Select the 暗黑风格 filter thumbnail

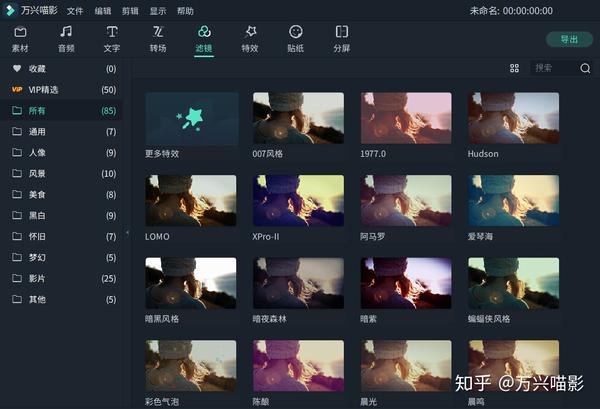point(191,283)
